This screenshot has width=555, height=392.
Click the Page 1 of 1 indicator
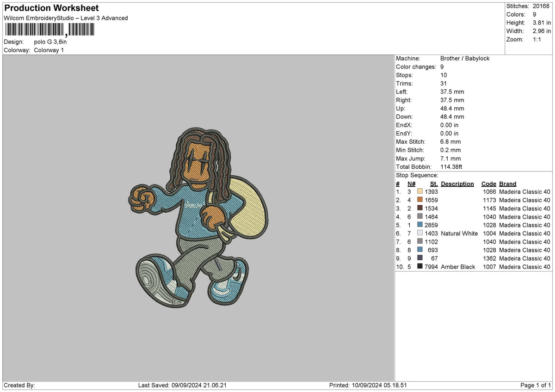(536, 386)
